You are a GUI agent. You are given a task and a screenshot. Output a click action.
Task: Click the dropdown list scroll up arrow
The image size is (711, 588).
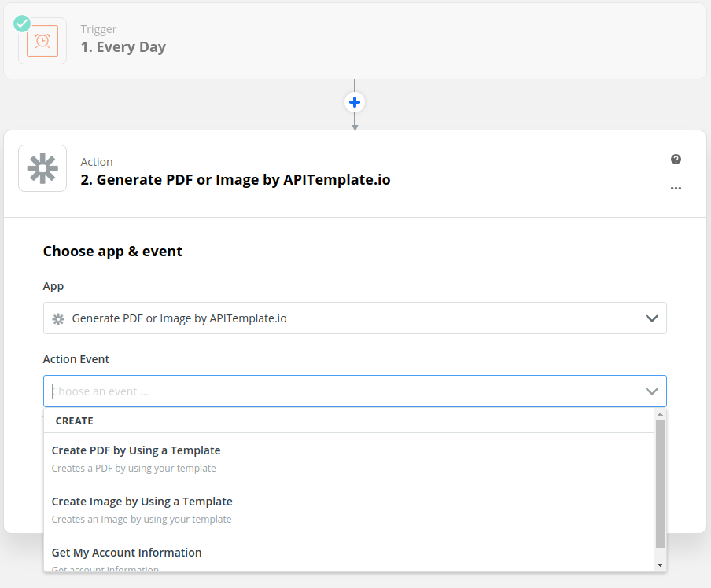[x=660, y=414]
